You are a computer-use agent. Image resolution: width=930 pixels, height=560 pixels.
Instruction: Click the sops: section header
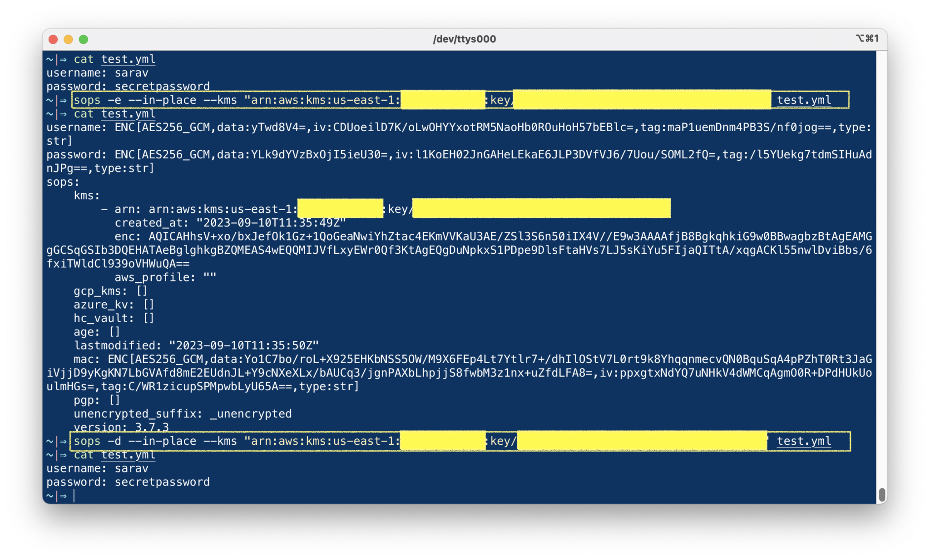point(61,182)
